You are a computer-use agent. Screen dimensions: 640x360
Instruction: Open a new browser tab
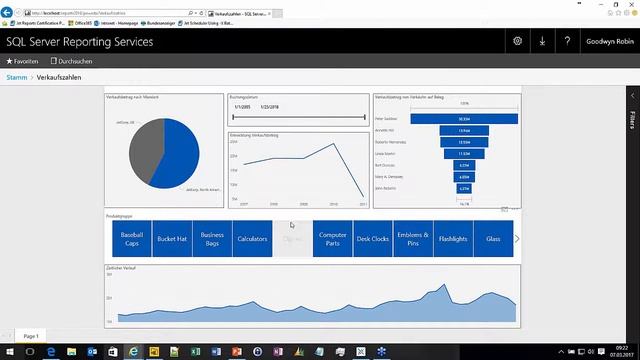[278, 13]
